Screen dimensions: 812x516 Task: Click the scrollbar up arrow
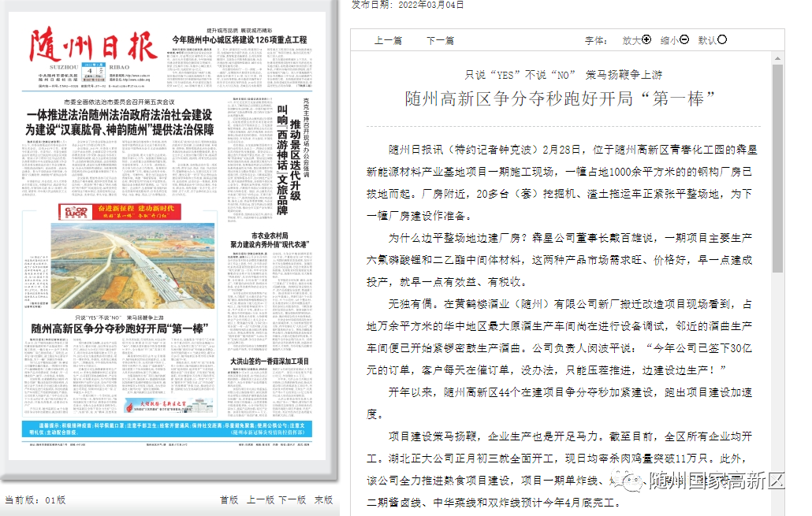coord(777,58)
